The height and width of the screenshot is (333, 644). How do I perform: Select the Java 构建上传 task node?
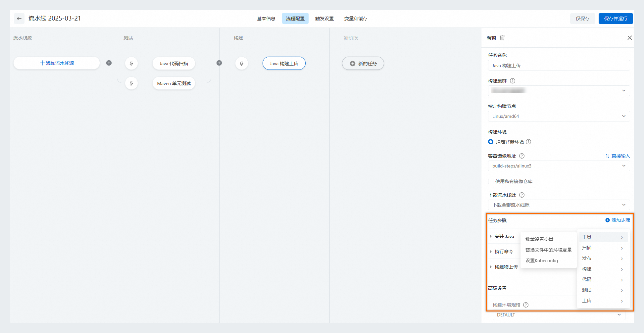(284, 63)
